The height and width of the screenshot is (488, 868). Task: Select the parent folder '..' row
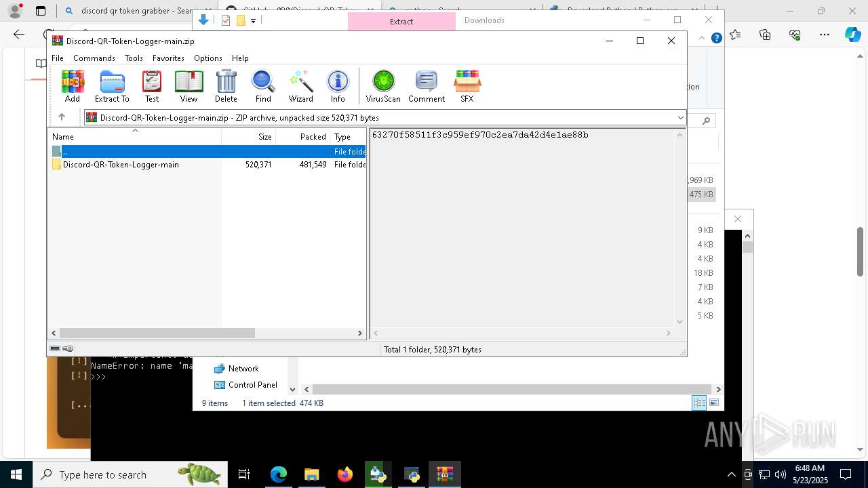pos(208,152)
